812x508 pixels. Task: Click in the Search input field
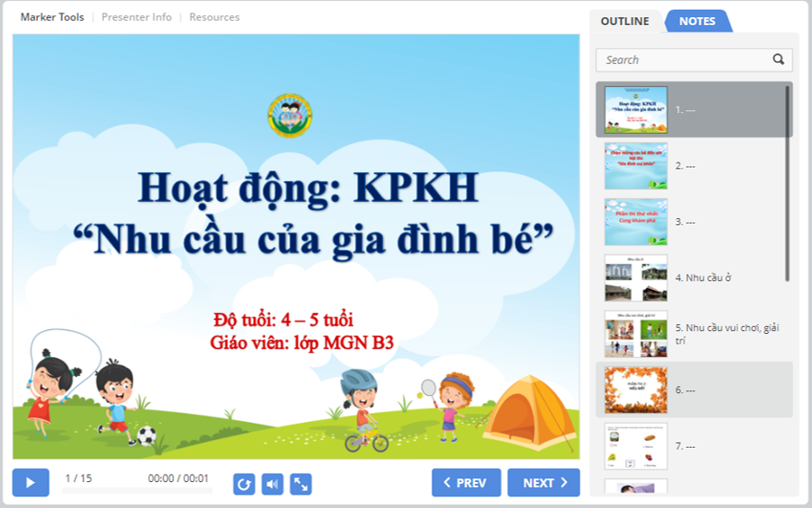coord(684,59)
